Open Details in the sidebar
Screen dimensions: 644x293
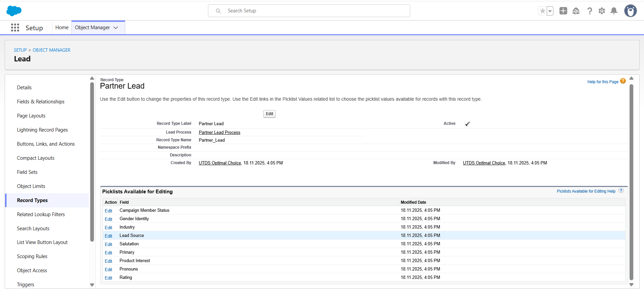[x=24, y=88]
